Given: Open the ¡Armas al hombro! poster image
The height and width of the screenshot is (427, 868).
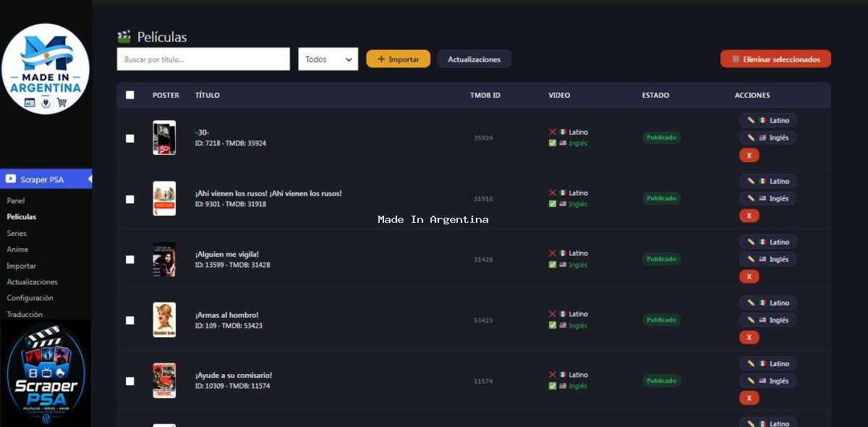Looking at the screenshot, I should (x=164, y=320).
